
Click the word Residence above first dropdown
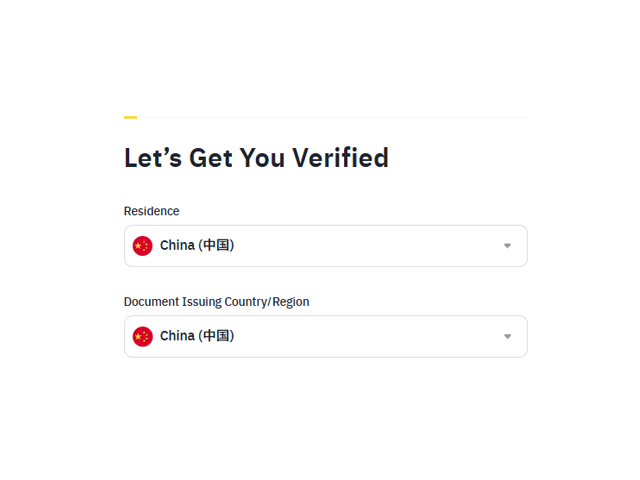click(x=151, y=211)
